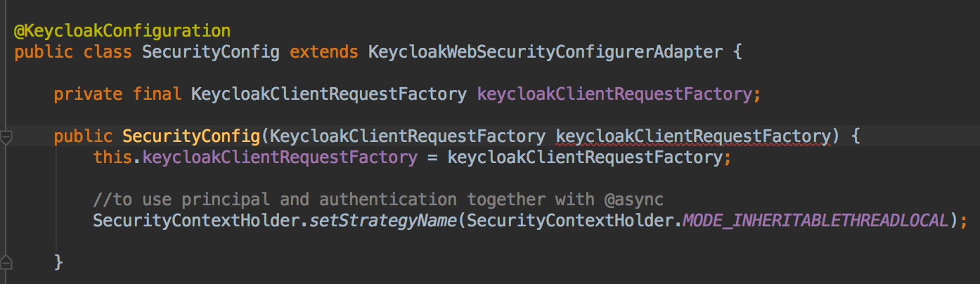Click the this keyword in the assignment
The image size is (980, 284).
pyautogui.click(x=112, y=157)
